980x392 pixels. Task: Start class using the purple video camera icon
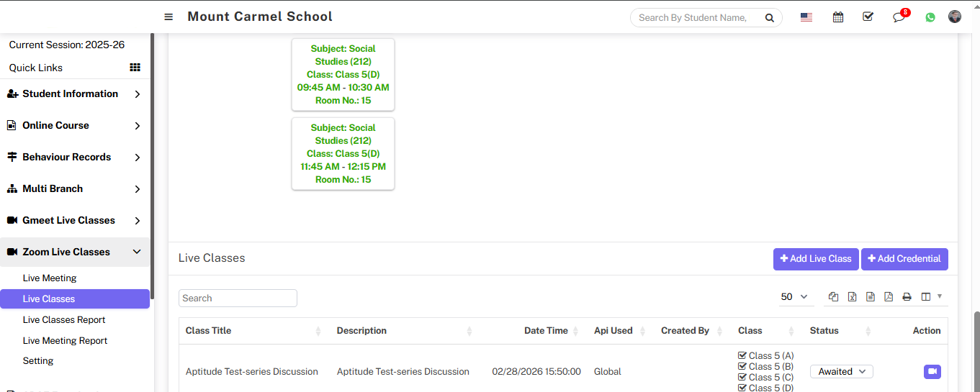[932, 371]
